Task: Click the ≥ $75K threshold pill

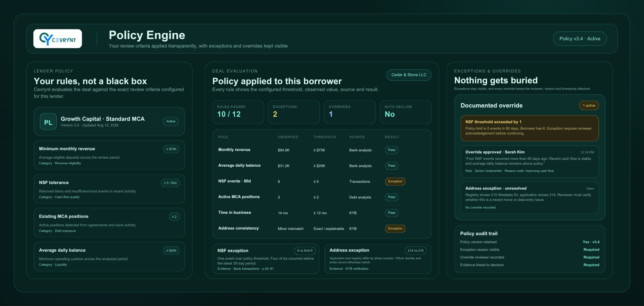Action: (x=171, y=149)
